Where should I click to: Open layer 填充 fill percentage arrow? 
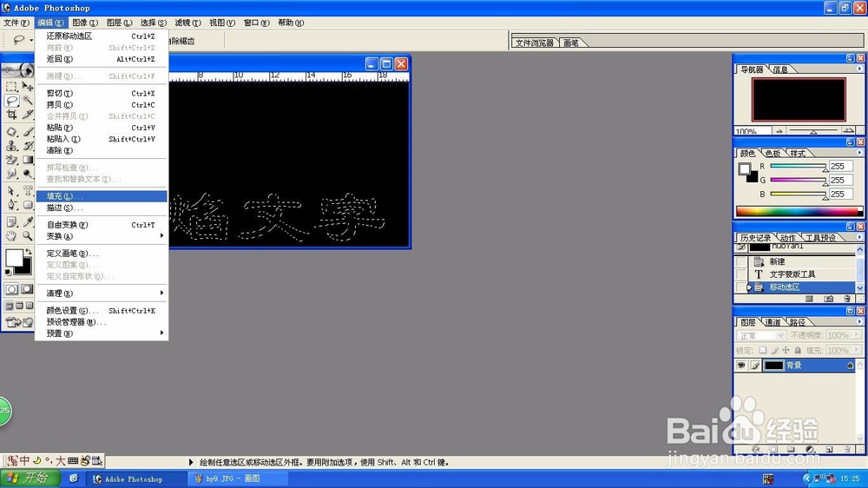856,350
